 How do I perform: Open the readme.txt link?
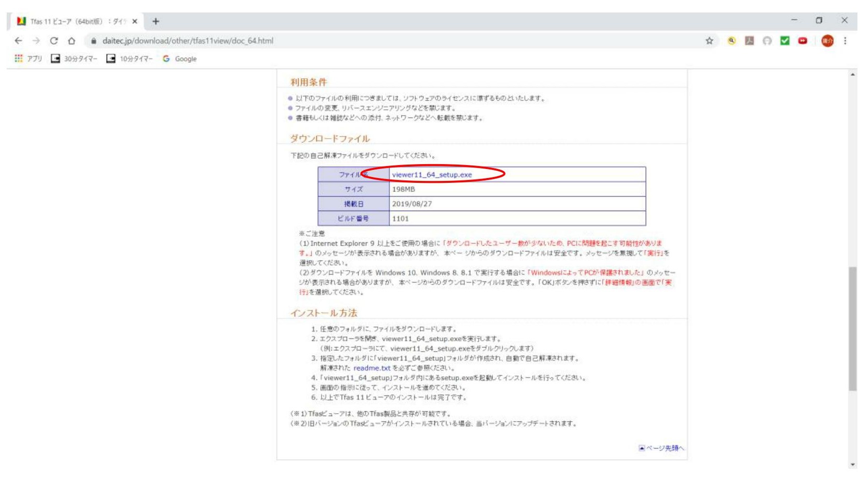[372, 368]
